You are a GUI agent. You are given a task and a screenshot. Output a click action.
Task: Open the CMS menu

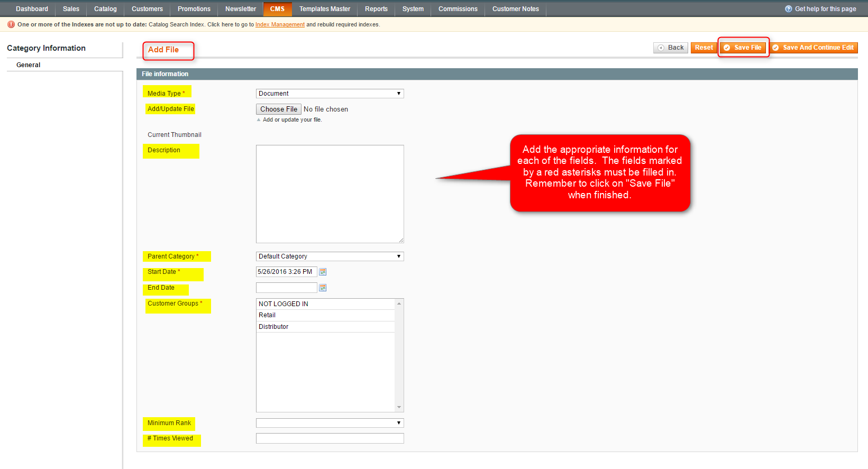(x=277, y=9)
